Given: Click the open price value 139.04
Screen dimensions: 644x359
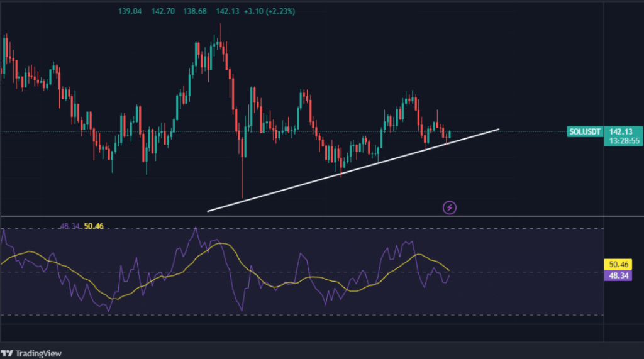Looking at the screenshot, I should 130,11.
